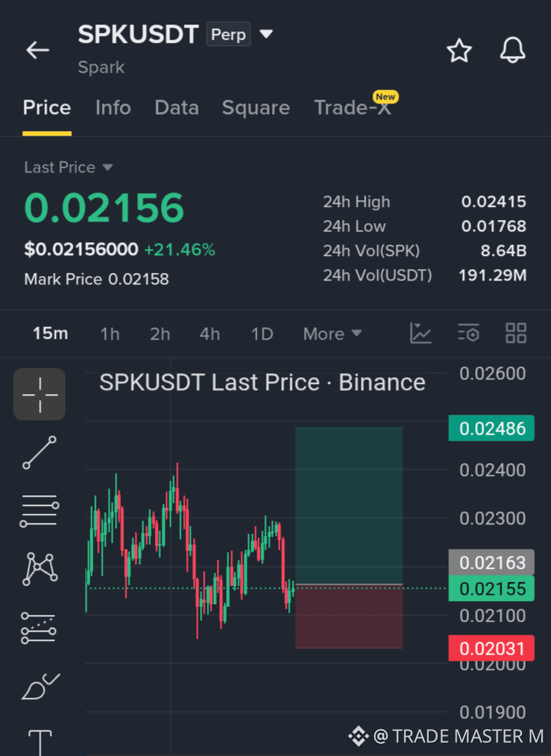Go back with the left arrow
Viewport: 551px width, 756px height.
point(38,50)
